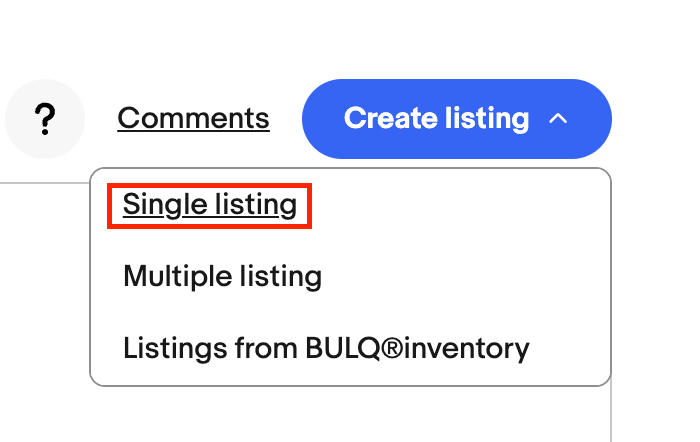Tap the Create listing label text

(436, 119)
